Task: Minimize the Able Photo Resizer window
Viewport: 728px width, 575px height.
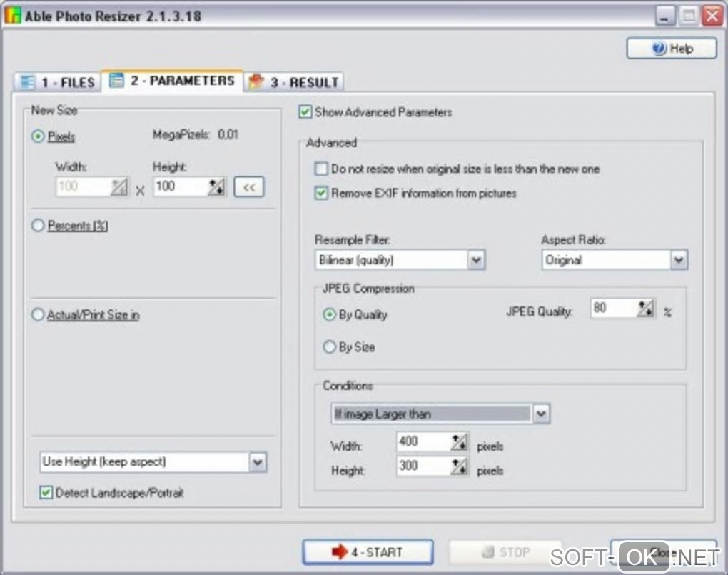Action: click(665, 16)
